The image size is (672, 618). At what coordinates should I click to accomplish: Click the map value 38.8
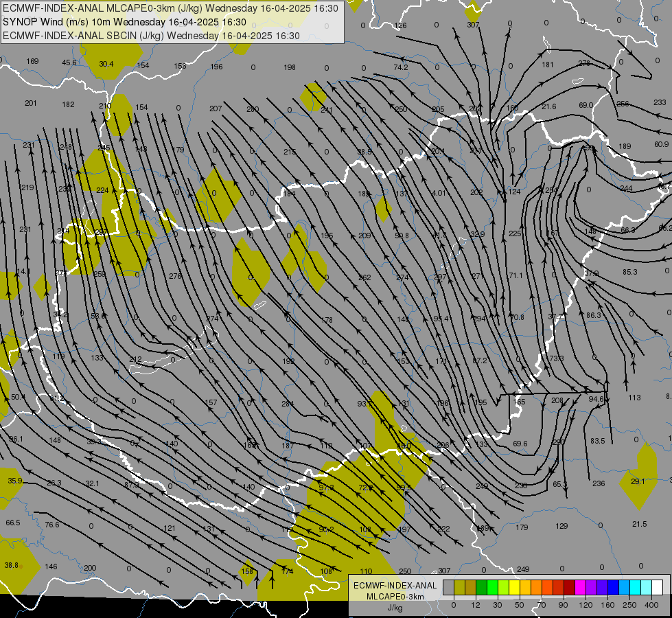coord(12,565)
